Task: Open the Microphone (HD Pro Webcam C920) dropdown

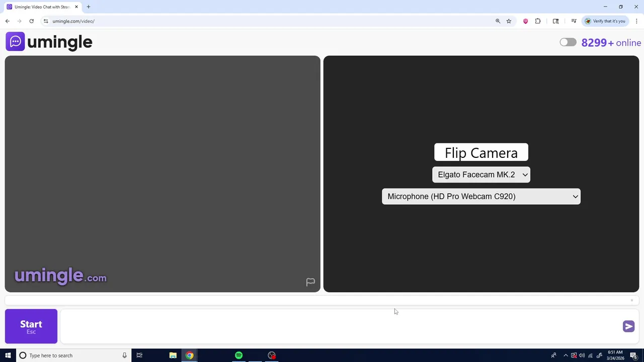Action: tap(481, 197)
